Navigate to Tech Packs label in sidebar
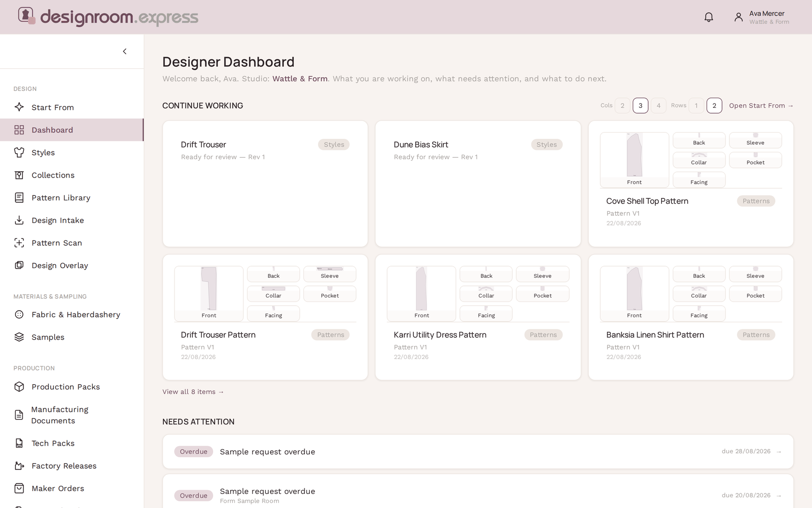This screenshot has width=812, height=508. coord(53,443)
